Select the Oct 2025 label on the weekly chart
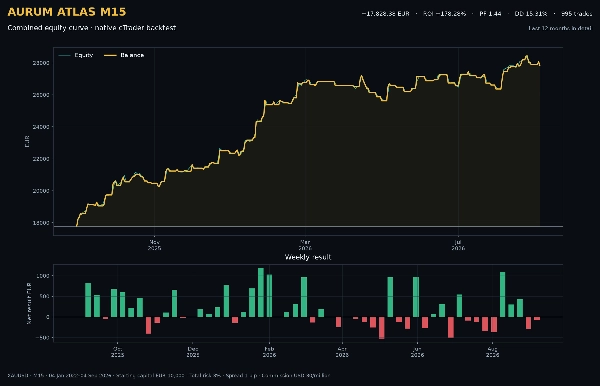 [x=117, y=352]
